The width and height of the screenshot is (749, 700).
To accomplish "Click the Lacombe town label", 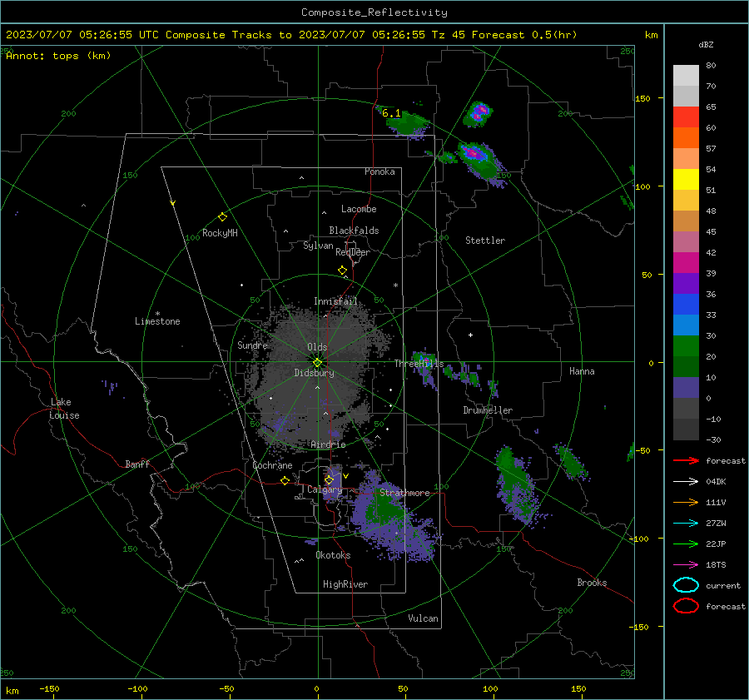I will (359, 209).
